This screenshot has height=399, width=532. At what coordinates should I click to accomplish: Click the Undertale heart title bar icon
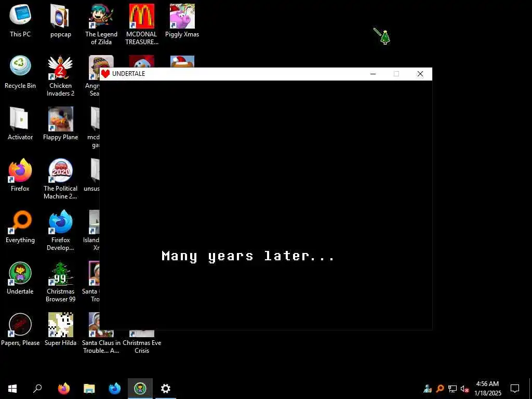click(105, 74)
